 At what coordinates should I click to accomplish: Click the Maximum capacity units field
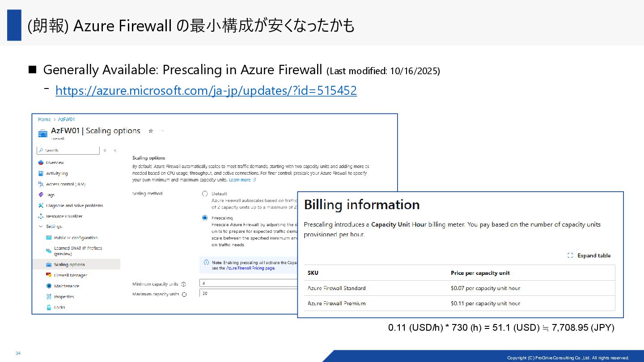click(249, 294)
